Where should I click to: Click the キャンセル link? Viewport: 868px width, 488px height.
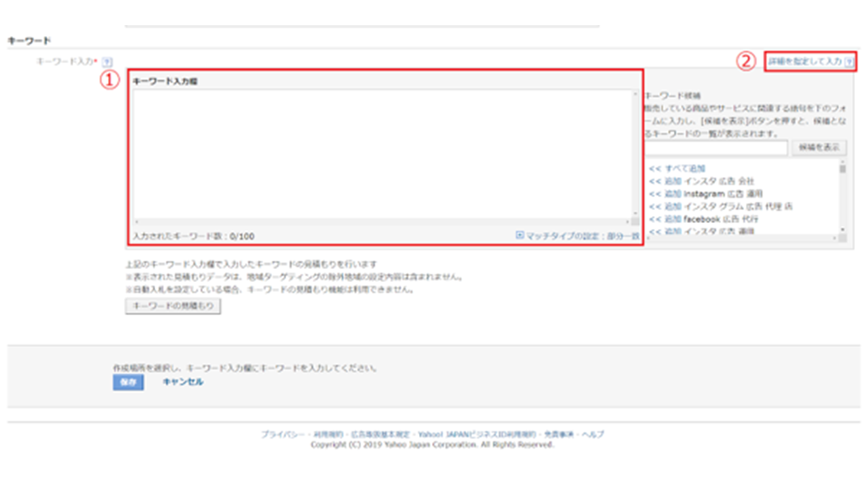(x=182, y=382)
